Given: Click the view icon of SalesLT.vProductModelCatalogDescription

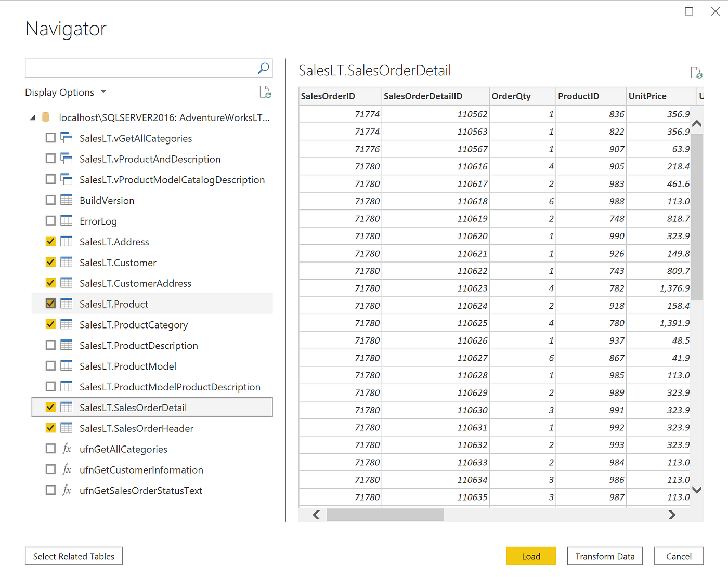Looking at the screenshot, I should tap(67, 179).
